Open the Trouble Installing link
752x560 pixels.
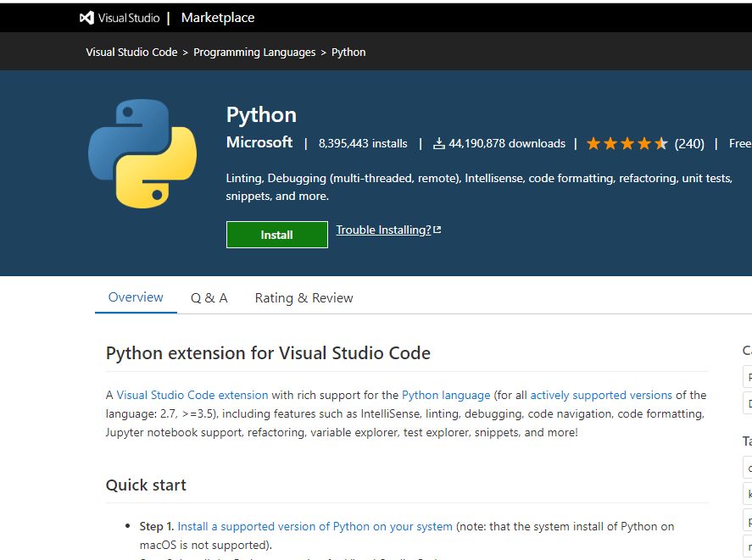pyautogui.click(x=383, y=230)
